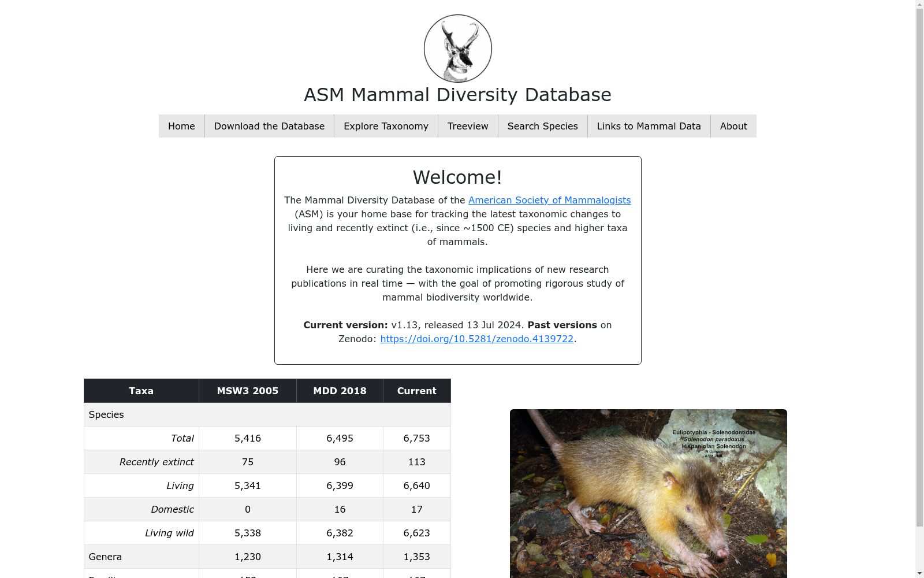Open the Treeview page
The image size is (924, 578).
pyautogui.click(x=468, y=126)
